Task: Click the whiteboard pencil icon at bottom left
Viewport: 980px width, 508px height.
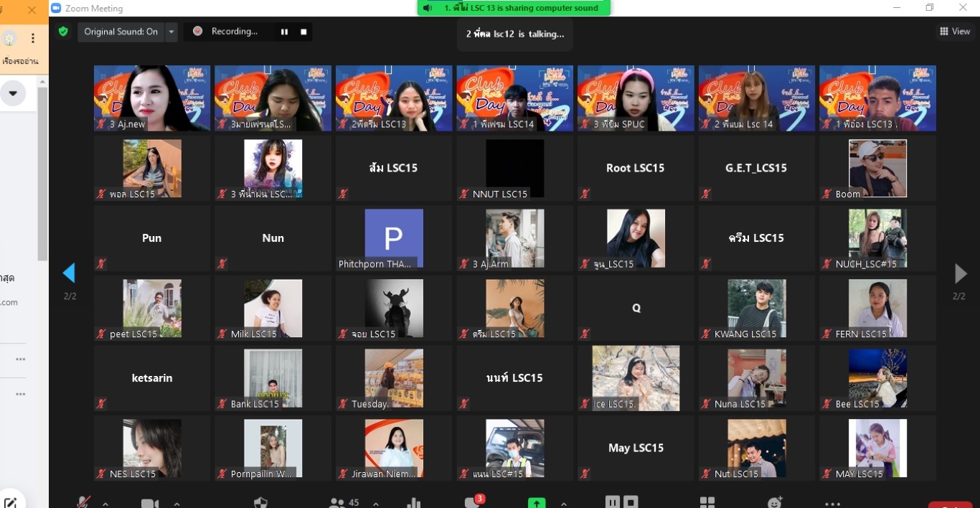Action: point(10,502)
